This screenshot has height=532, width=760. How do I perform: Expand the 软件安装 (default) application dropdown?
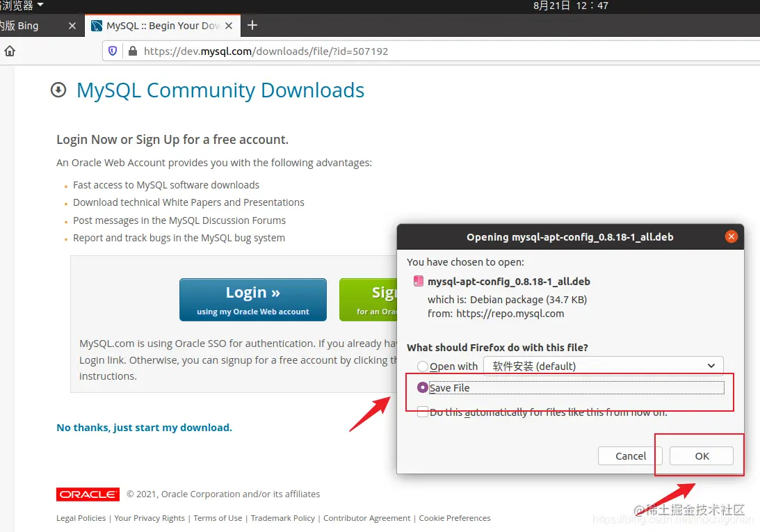[x=604, y=366]
